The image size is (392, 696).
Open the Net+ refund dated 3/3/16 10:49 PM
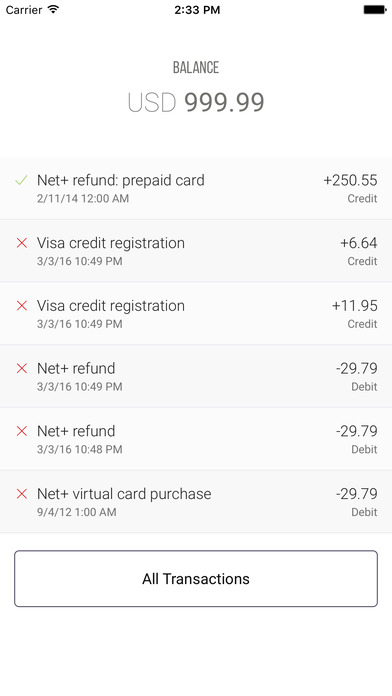click(196, 376)
